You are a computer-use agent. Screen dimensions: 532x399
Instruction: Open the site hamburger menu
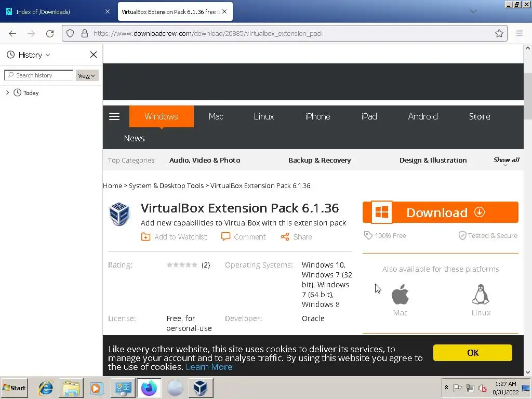tap(114, 116)
